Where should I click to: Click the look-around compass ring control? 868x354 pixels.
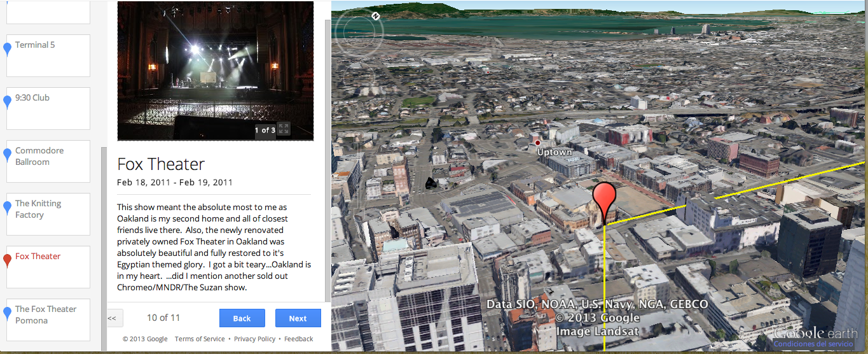[359, 33]
